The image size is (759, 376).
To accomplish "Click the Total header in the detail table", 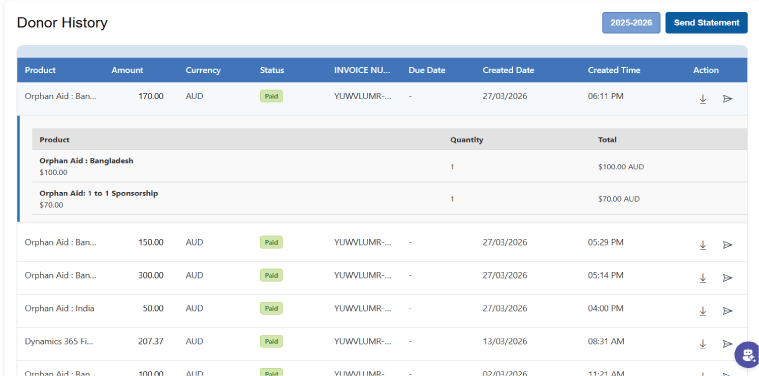I will 607,140.
